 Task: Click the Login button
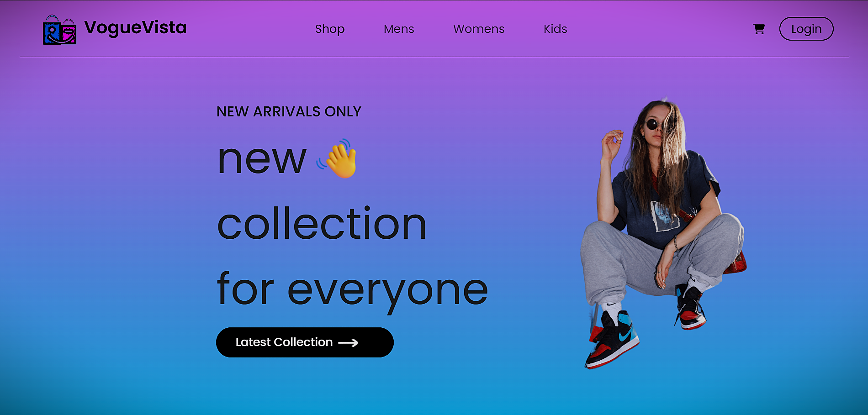pos(806,29)
